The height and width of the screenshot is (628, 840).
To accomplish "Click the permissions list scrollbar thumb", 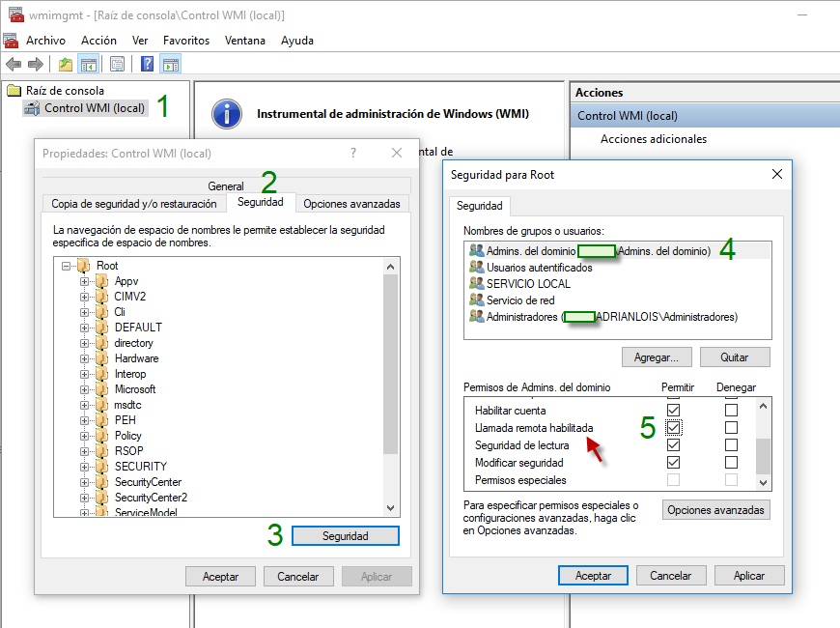I will [763, 456].
